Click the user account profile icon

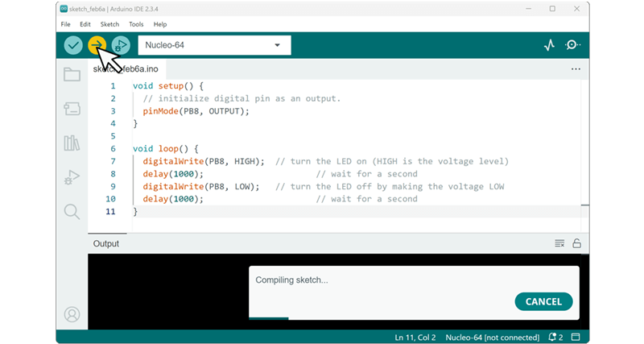point(72,314)
